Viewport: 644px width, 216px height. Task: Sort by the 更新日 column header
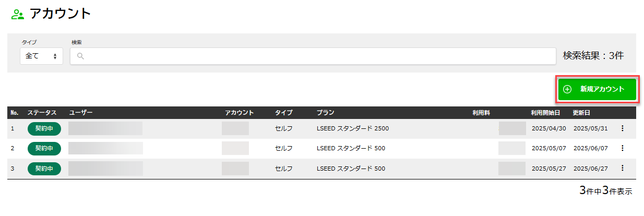pyautogui.click(x=581, y=113)
